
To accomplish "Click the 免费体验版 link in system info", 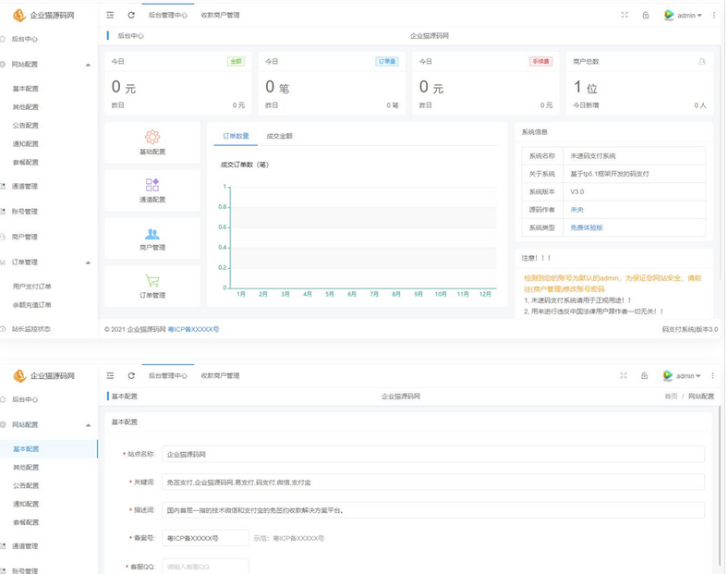I will pyautogui.click(x=587, y=227).
